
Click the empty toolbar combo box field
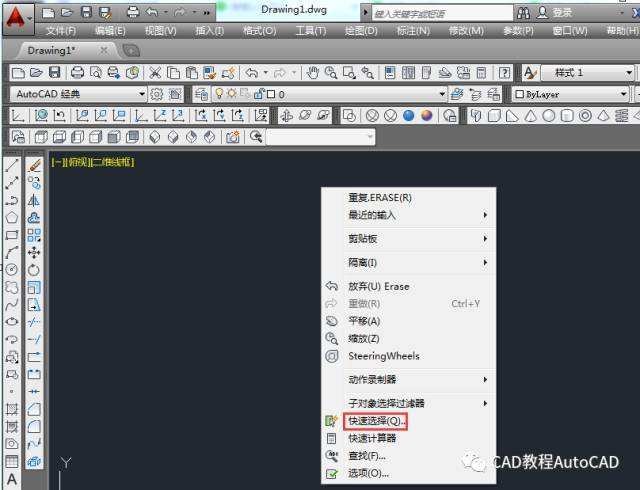pos(320,137)
